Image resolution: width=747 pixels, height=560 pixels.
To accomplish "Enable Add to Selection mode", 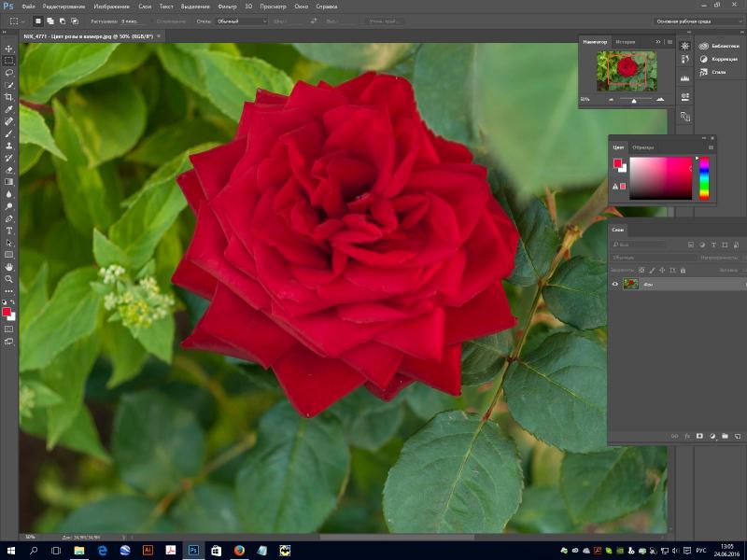I will (x=50, y=21).
